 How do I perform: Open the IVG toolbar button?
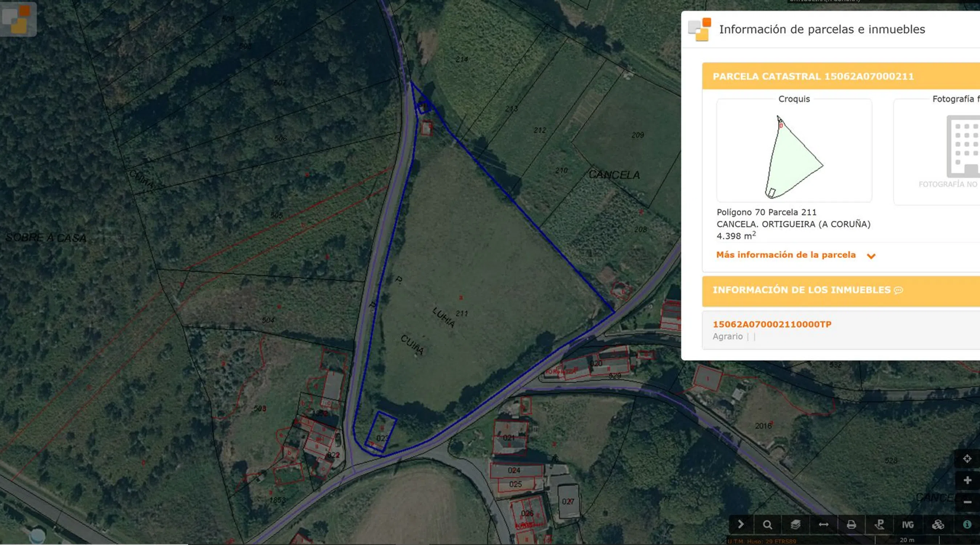coord(908,525)
